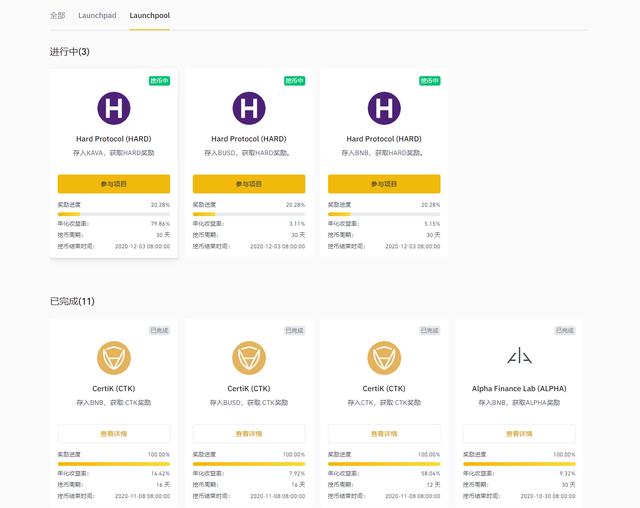Click reward progress bar on HARD BNB card
640x508 pixels.
pyautogui.click(x=384, y=214)
